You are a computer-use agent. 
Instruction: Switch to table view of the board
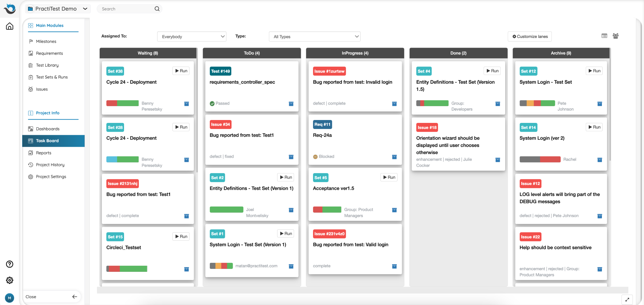(x=604, y=36)
